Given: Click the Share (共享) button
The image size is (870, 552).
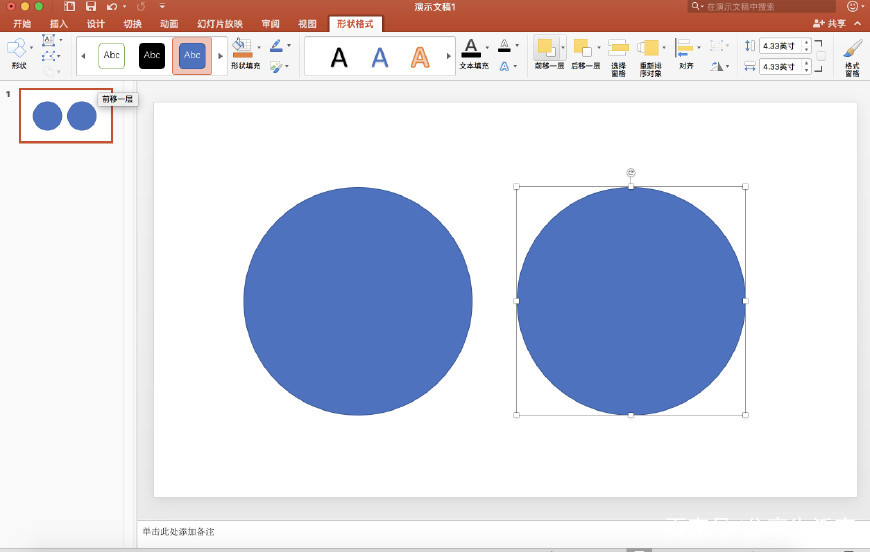Looking at the screenshot, I should pos(829,23).
